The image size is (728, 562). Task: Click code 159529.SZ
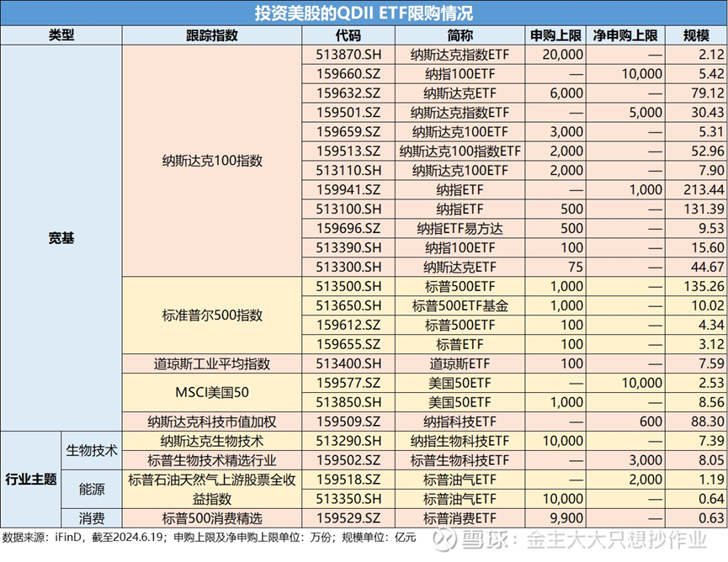348,518
